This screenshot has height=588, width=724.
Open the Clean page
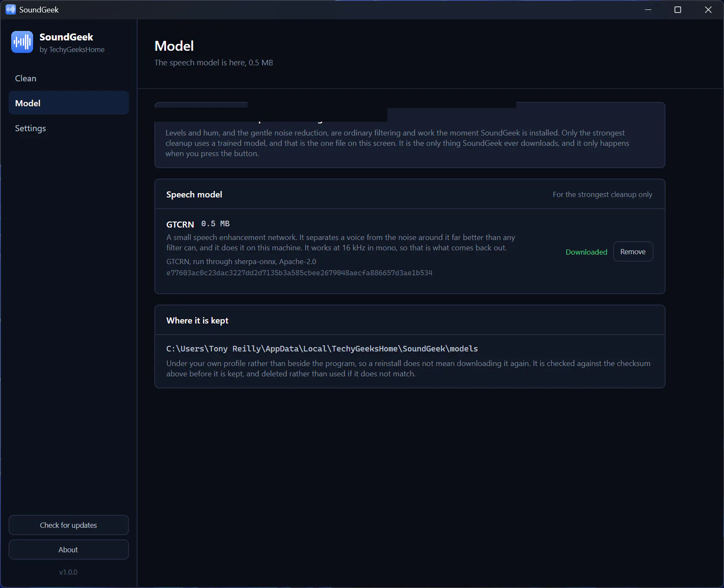coord(69,78)
